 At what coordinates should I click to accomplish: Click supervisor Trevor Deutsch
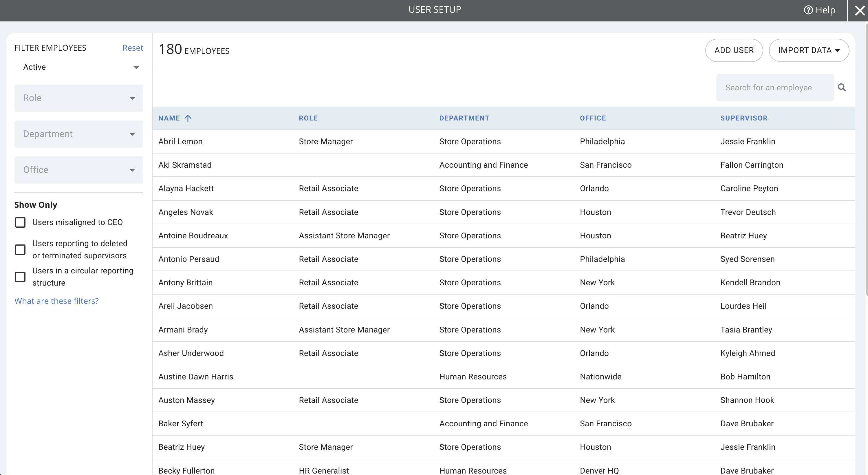click(748, 212)
